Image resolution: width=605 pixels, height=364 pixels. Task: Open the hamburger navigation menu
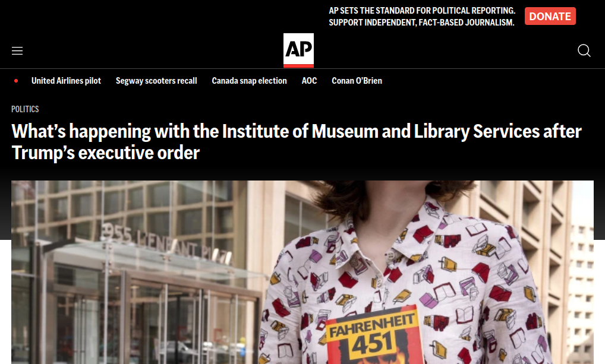(17, 50)
